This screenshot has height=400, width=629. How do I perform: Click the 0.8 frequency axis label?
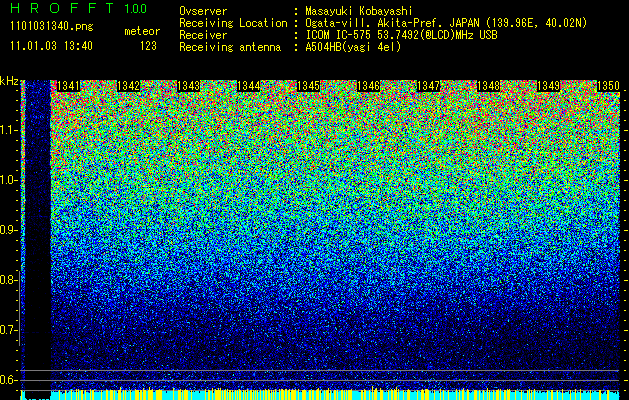[9, 280]
